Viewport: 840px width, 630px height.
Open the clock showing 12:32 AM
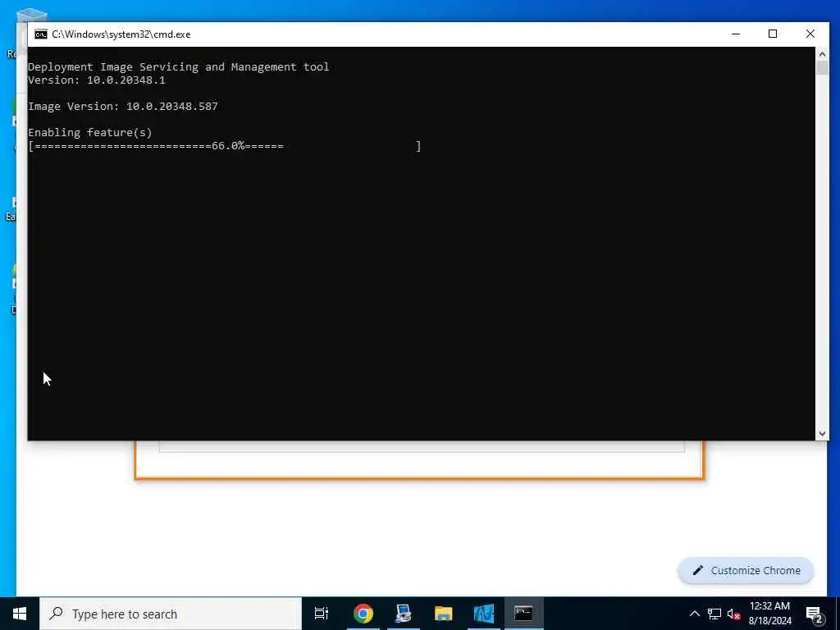pos(769,614)
